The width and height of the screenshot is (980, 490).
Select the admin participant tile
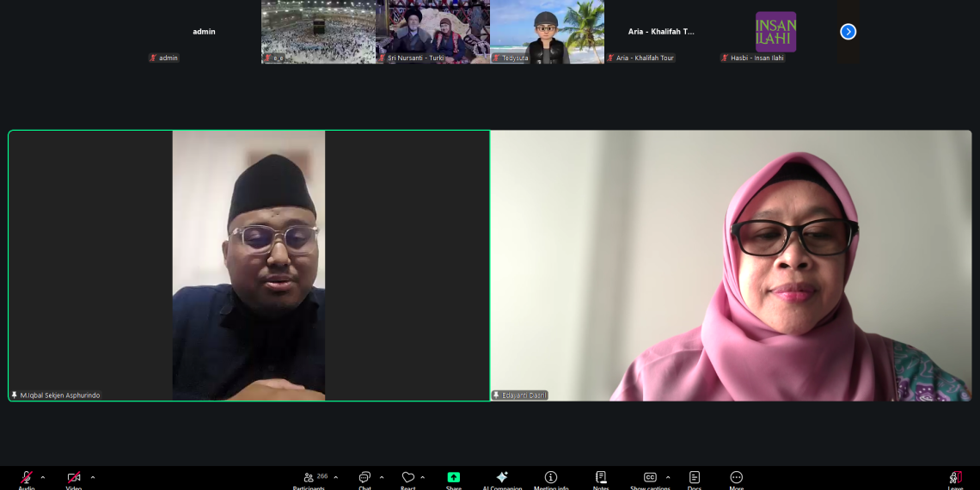[x=204, y=31]
